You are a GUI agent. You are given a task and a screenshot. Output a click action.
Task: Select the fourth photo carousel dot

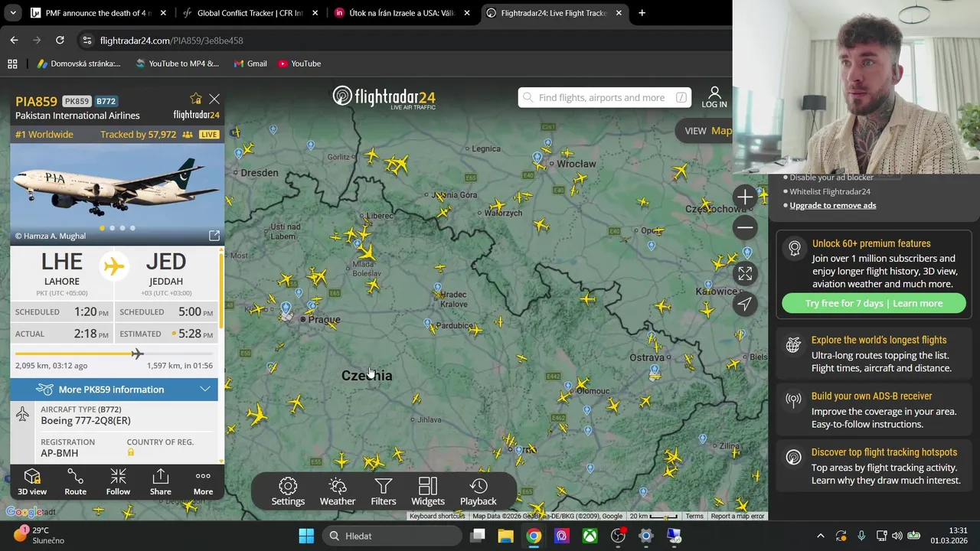pyautogui.click(x=132, y=228)
